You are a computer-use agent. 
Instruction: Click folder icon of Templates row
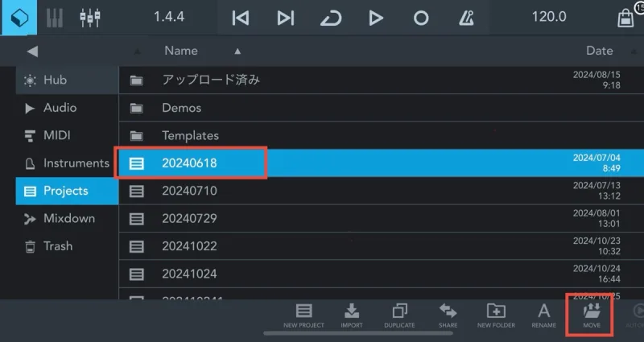pos(136,136)
